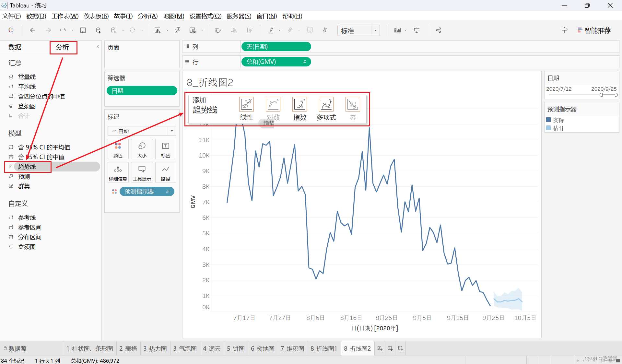Click the sort ascending icon
622x364 pixels.
click(x=234, y=30)
